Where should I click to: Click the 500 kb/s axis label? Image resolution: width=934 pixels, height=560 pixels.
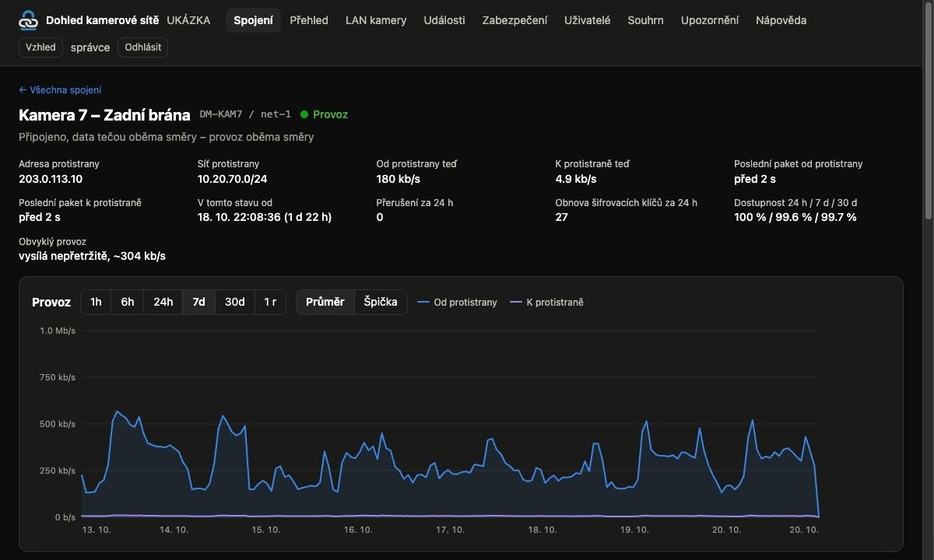tap(58, 424)
